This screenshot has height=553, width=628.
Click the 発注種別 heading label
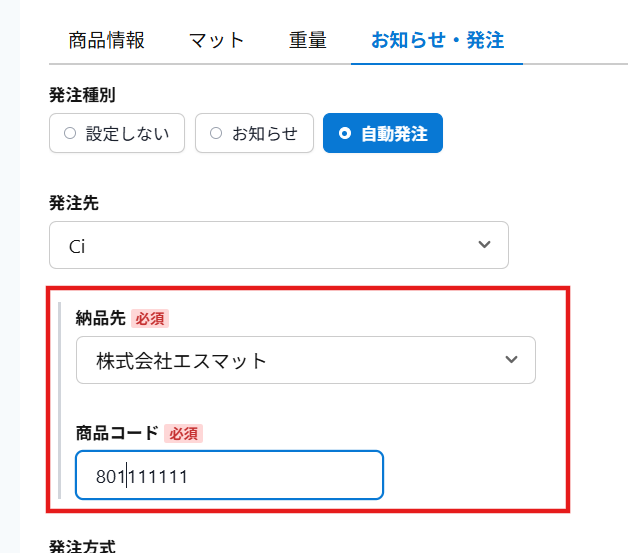(81, 95)
